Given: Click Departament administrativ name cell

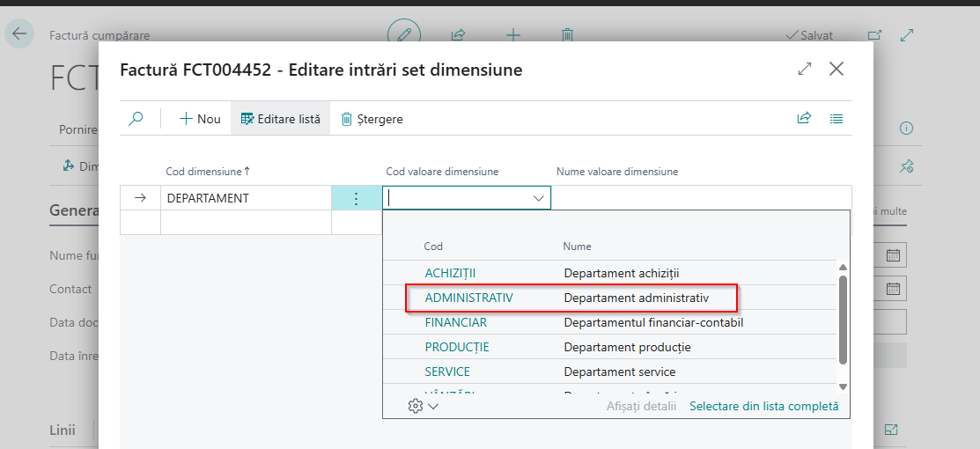Looking at the screenshot, I should click(637, 298).
